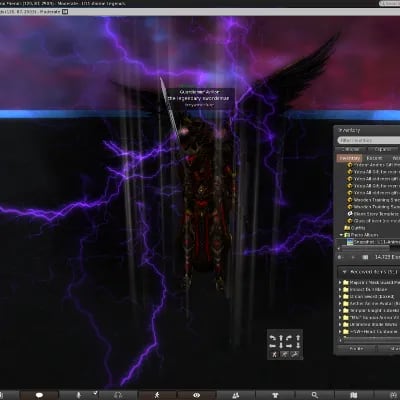Click the magnifier Search toolbar button

coord(315,395)
